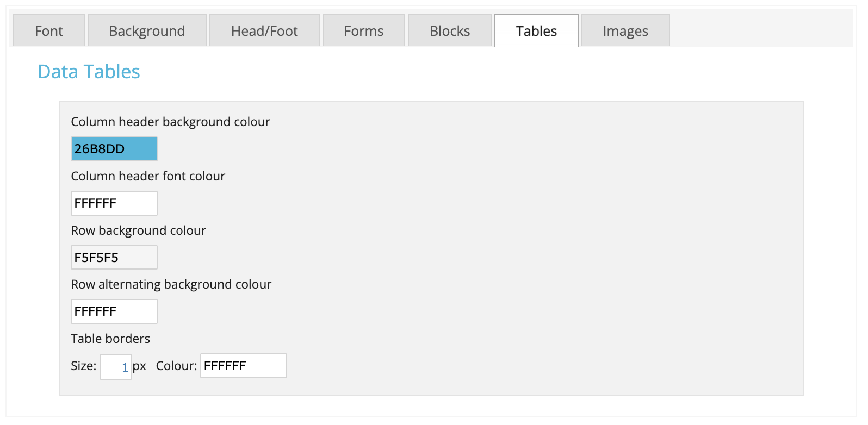868x425 pixels.
Task: Click the Column header font colour field
Action: (x=114, y=203)
